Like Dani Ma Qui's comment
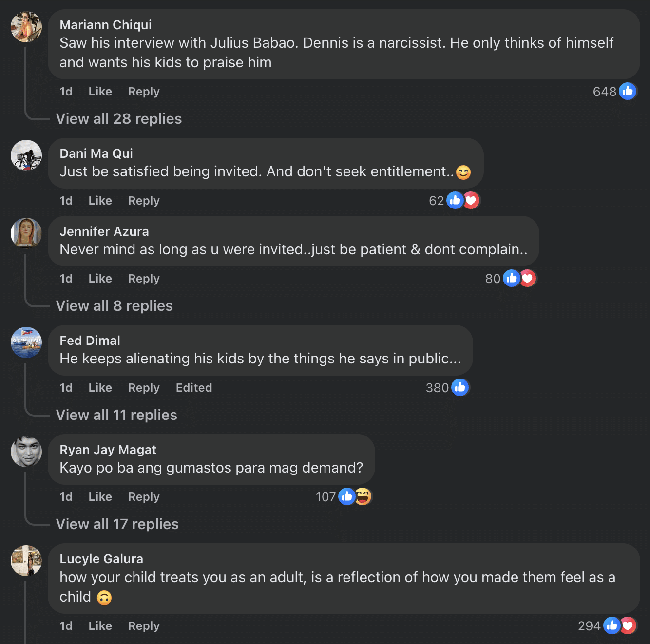Screen dimensions: 650x644 tap(100, 201)
